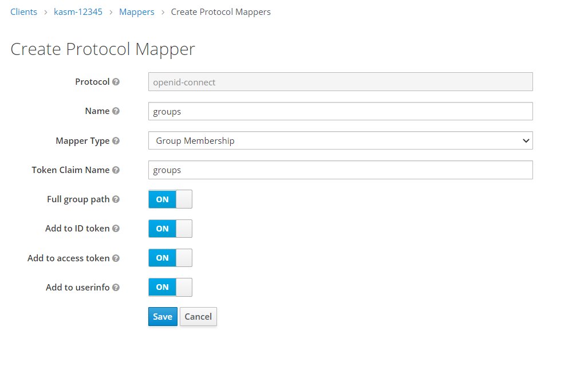Click the Add to access token help icon
The image size is (588, 381).
116,258
